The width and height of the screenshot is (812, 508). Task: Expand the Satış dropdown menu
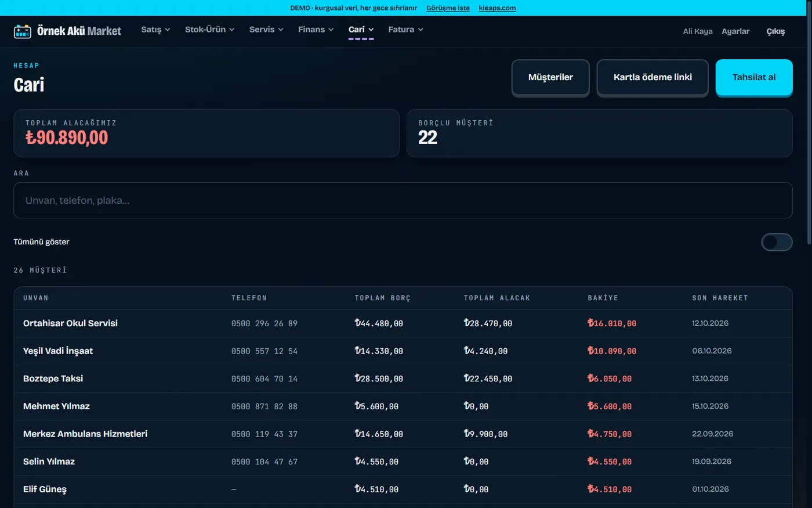pos(155,30)
